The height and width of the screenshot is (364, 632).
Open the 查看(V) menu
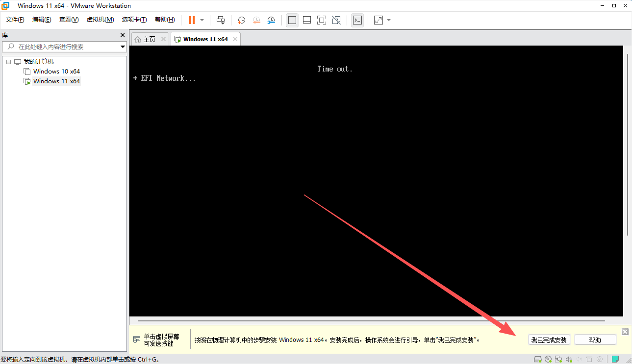click(x=69, y=20)
